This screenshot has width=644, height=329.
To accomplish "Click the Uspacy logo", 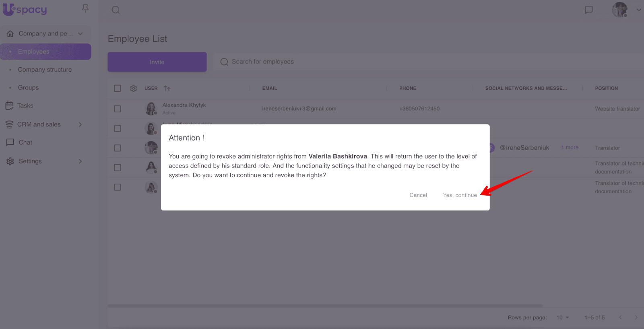I will [25, 10].
